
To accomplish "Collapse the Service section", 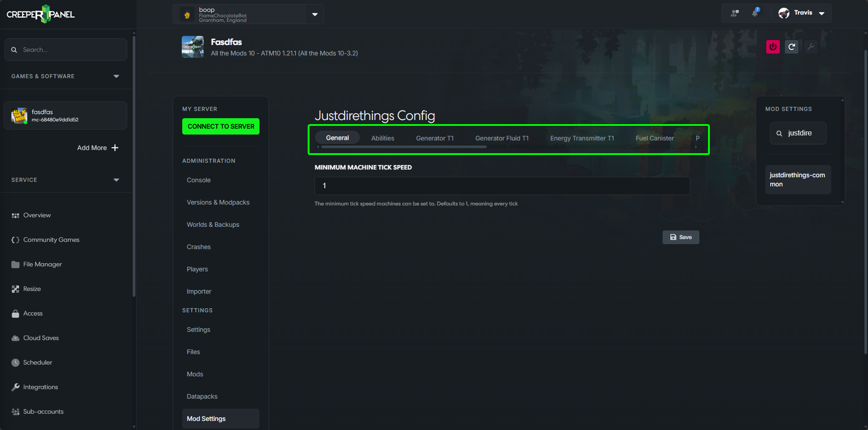I will (x=116, y=180).
